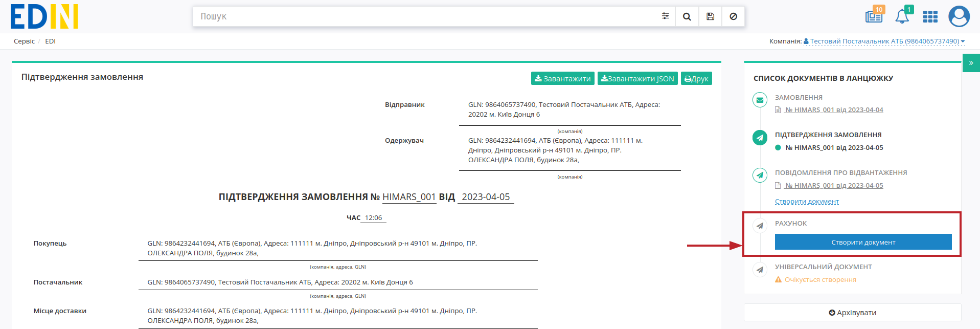The image size is (980, 329).
Task: Click the Рахунок heading
Action: [x=791, y=224]
